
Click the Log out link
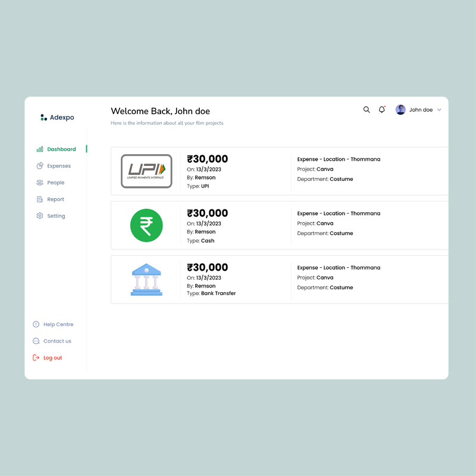point(52,358)
